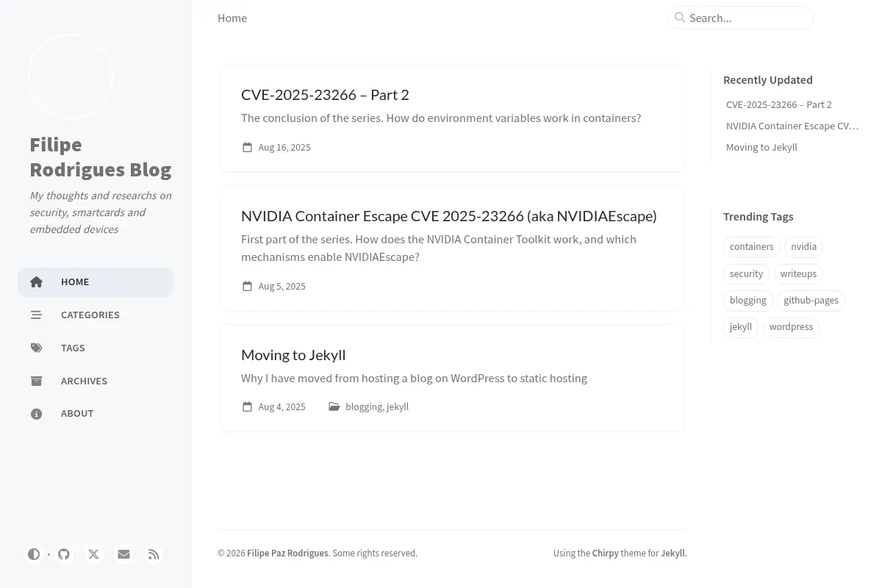The image size is (882, 588).
Task: Open Recently Updated NVIDIA Container Escape link
Action: coord(792,126)
